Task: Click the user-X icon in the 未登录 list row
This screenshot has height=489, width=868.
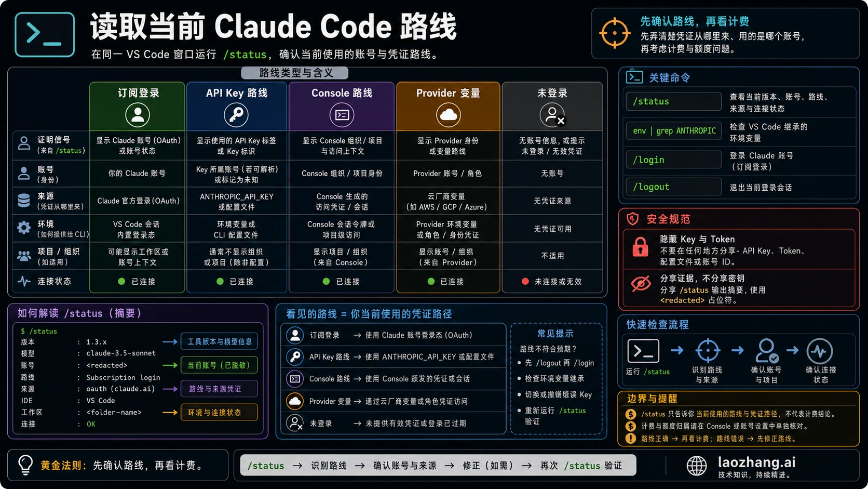Action: click(295, 423)
